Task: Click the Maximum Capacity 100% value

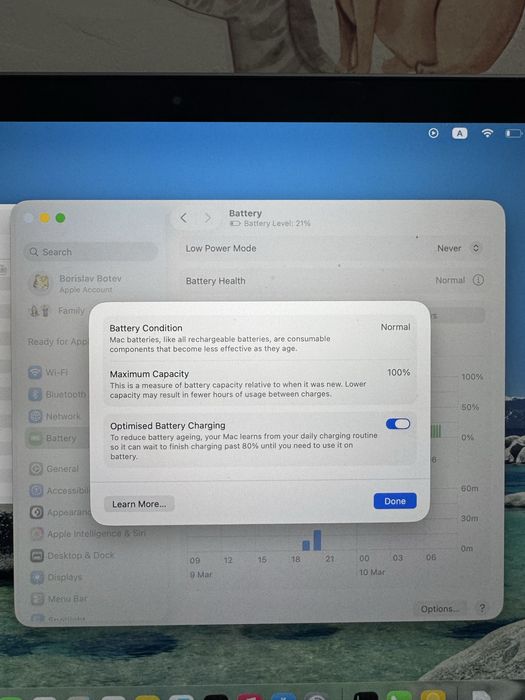Action: (399, 372)
